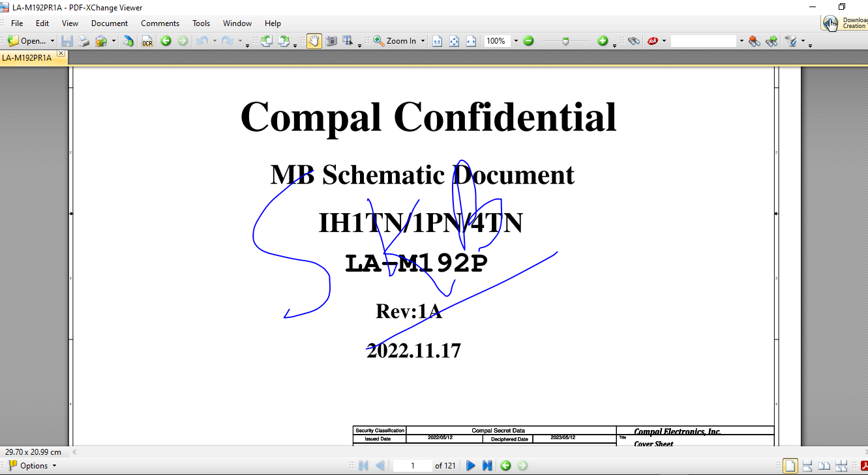Open the File menu
868x475 pixels.
[17, 23]
